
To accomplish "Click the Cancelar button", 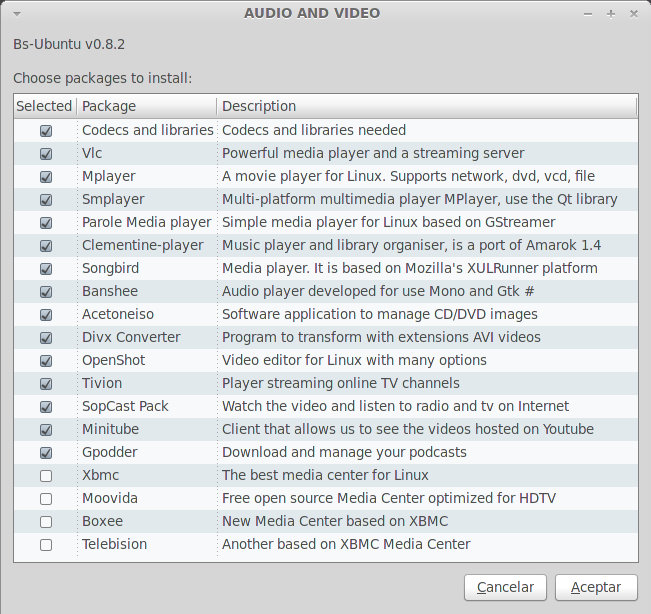I will point(505,587).
